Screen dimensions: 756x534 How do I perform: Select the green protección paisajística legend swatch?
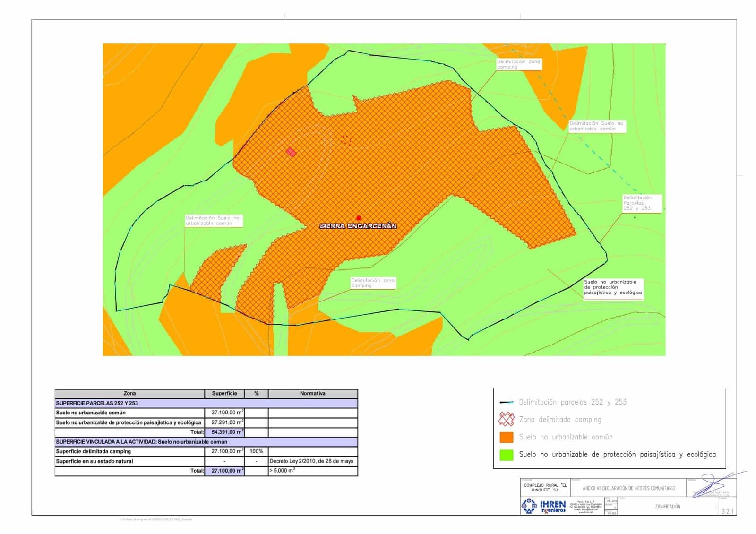(x=506, y=455)
